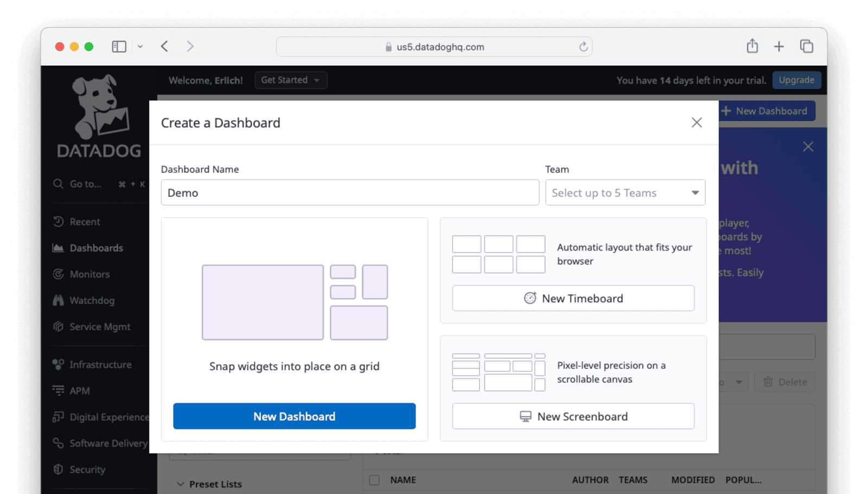Click the APM sidebar icon
Screen dimensions: 868x494
pyautogui.click(x=58, y=390)
